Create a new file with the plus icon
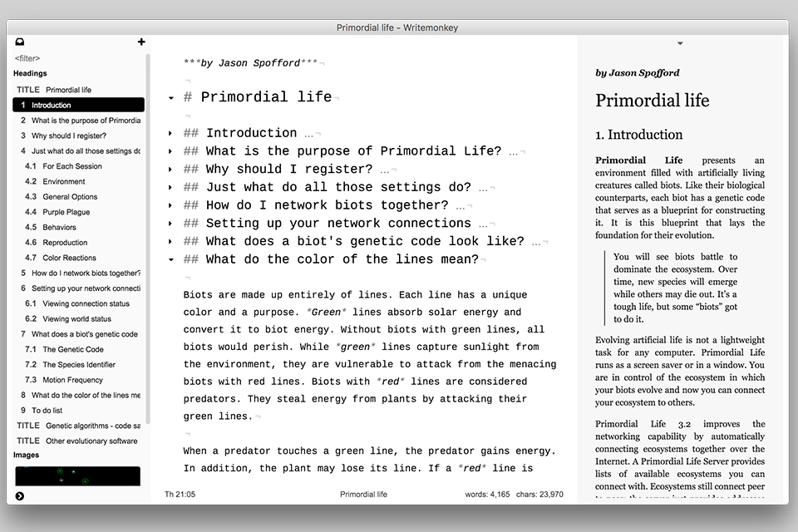The height and width of the screenshot is (532, 798). (x=141, y=41)
